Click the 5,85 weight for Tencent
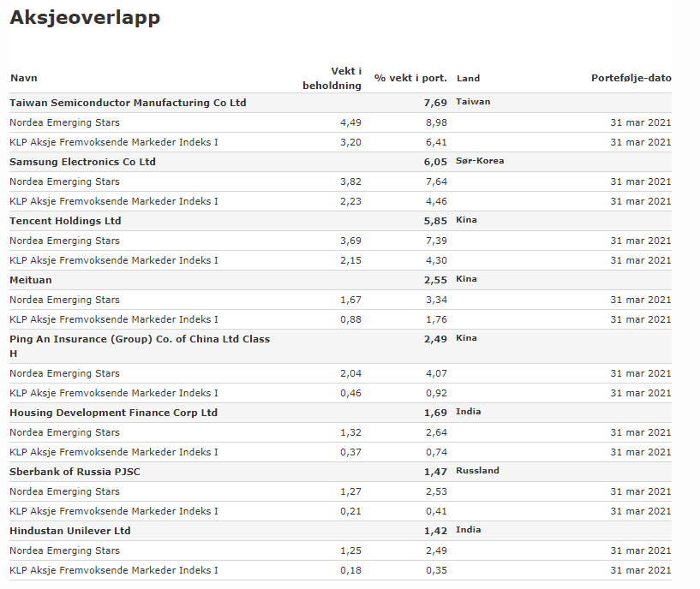Screen dimensions: 700x589 point(435,221)
